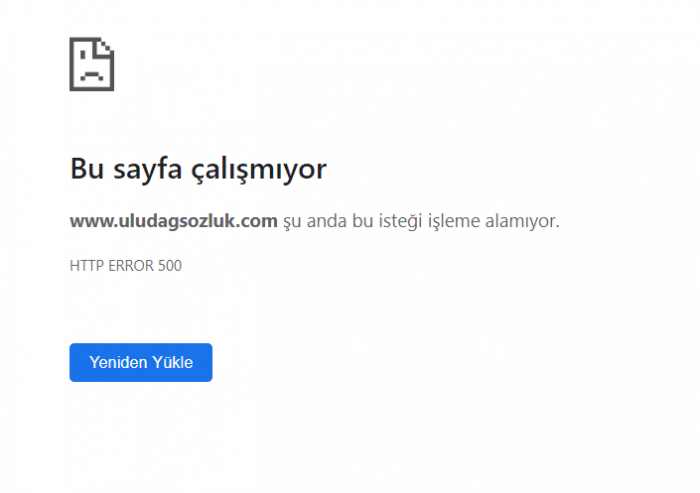Click the number 500 in the error code
Image resolution: width=700 pixels, height=493 pixels.
point(170,266)
